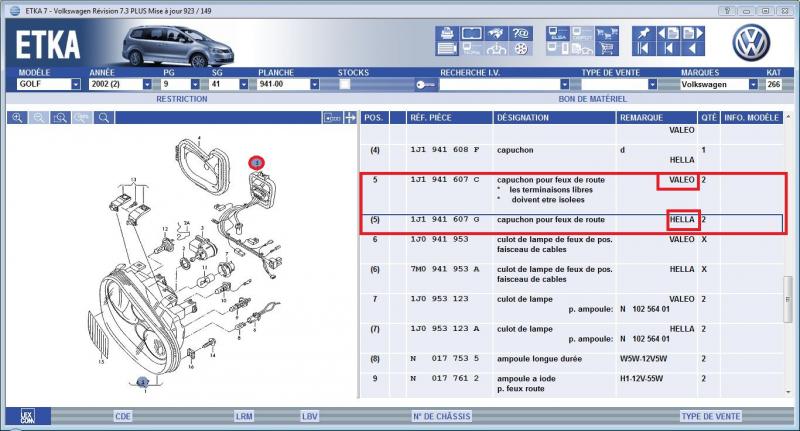Open the PG dropdown showing 9
800x431 pixels.
tap(195, 84)
